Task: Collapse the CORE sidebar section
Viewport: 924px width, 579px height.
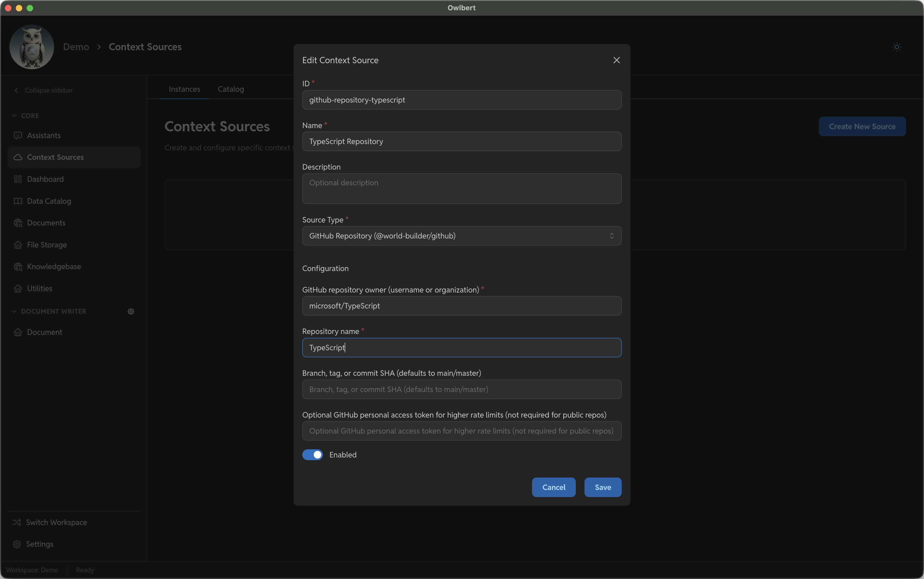Action: [14, 116]
